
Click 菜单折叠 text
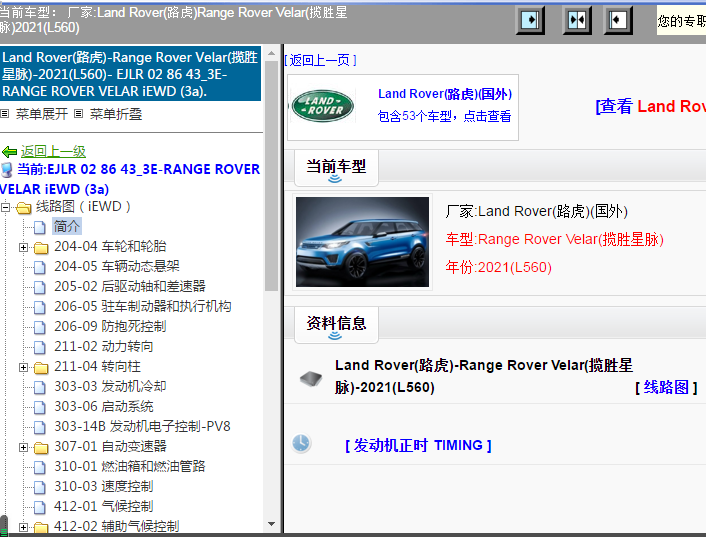[116, 114]
